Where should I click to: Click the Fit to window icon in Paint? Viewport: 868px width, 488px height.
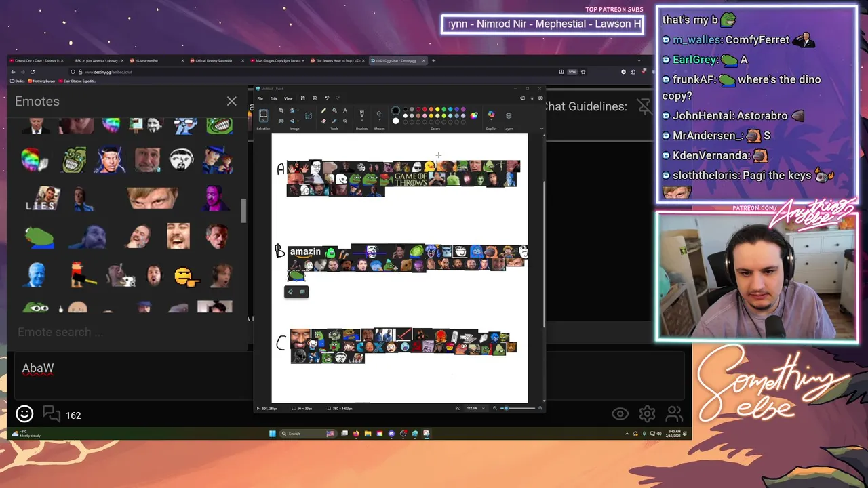pyautogui.click(x=458, y=408)
